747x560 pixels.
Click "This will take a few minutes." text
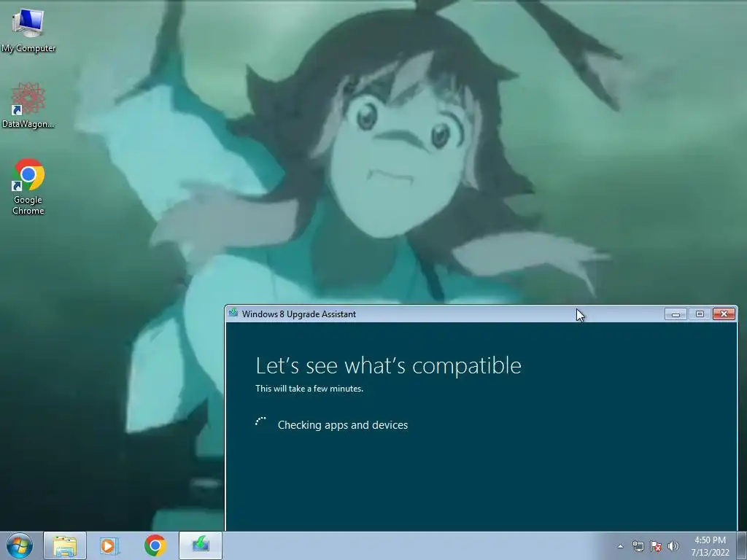pos(309,389)
